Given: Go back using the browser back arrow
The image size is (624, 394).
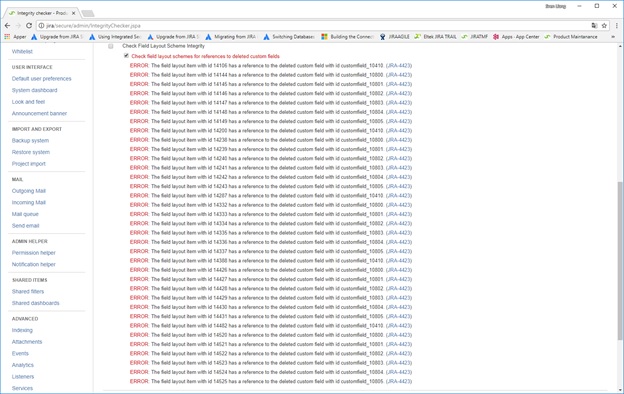Looking at the screenshot, I should pyautogui.click(x=8, y=25).
